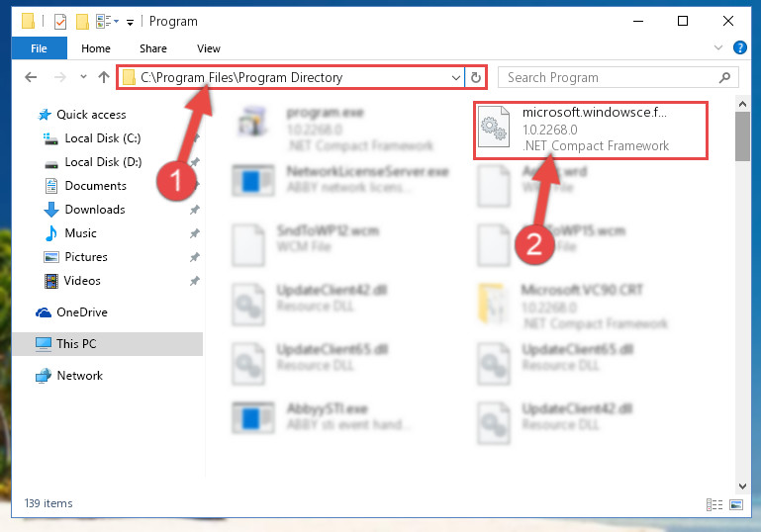This screenshot has height=532, width=761.
Task: Click the Properties quick access toolbar icon
Action: [x=60, y=22]
